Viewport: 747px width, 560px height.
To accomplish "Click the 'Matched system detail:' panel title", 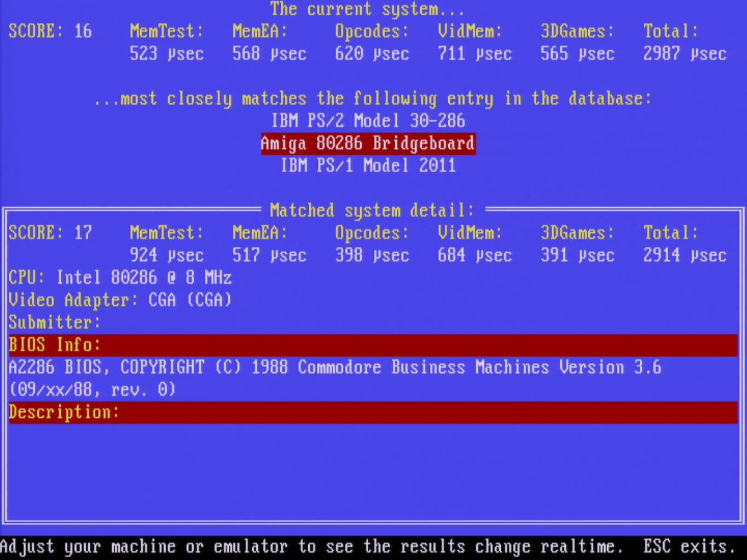I will click(372, 211).
